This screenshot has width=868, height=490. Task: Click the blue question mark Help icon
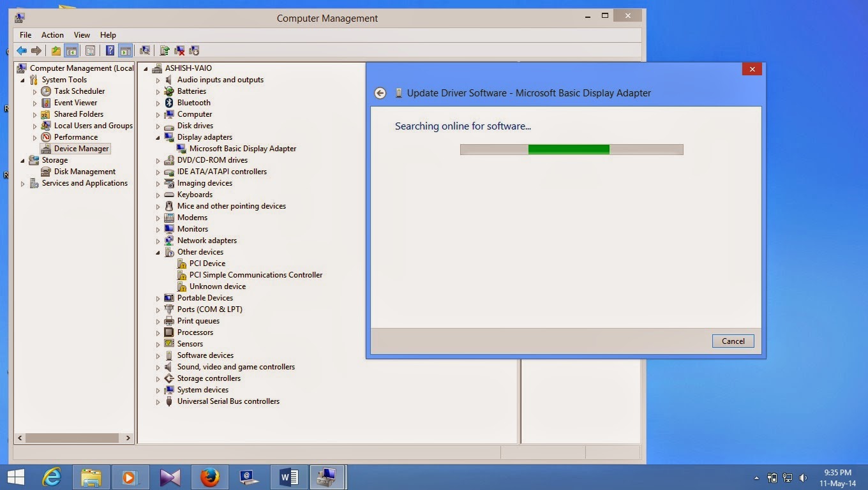(110, 50)
